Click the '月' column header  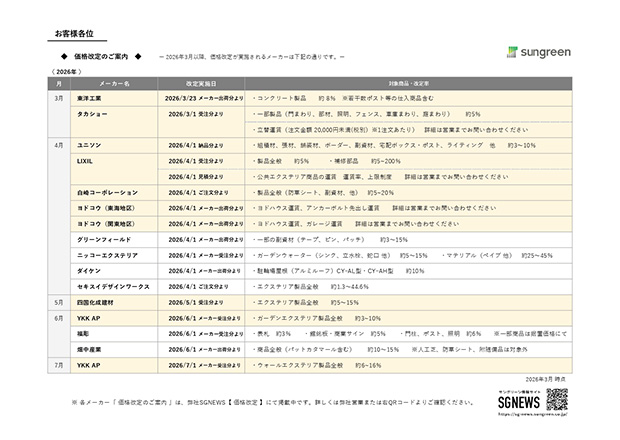click(59, 84)
